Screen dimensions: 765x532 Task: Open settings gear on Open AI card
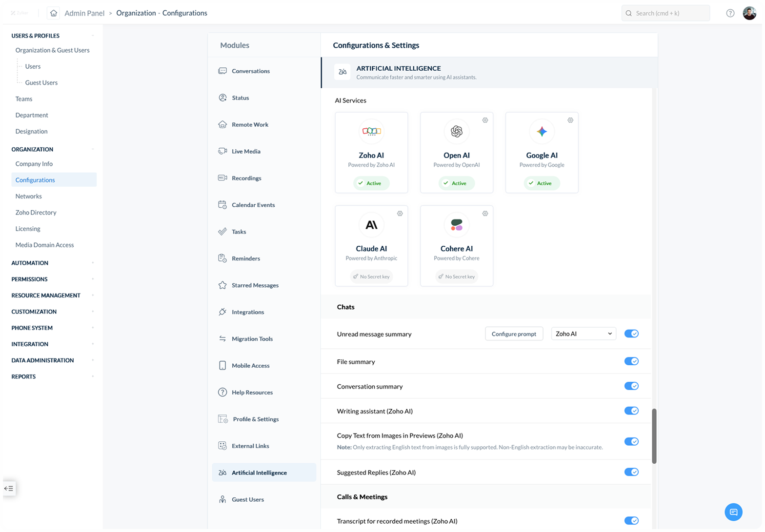(x=485, y=120)
